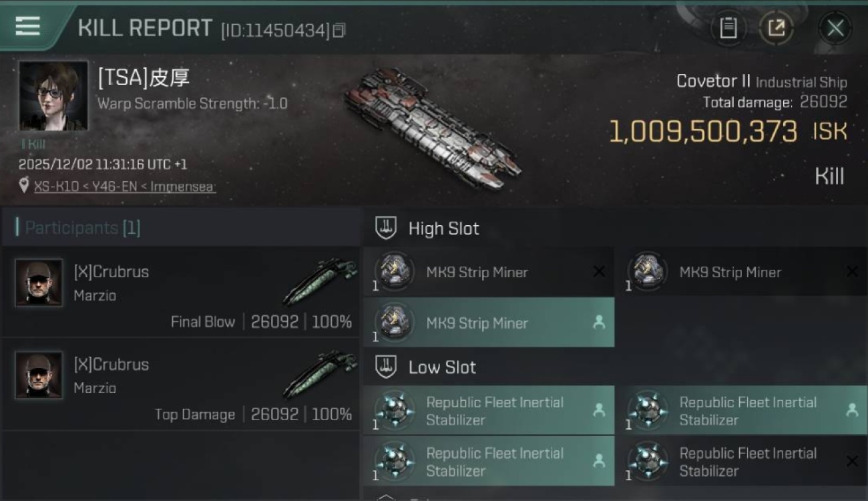Copy the kill report ID

[x=339, y=30]
